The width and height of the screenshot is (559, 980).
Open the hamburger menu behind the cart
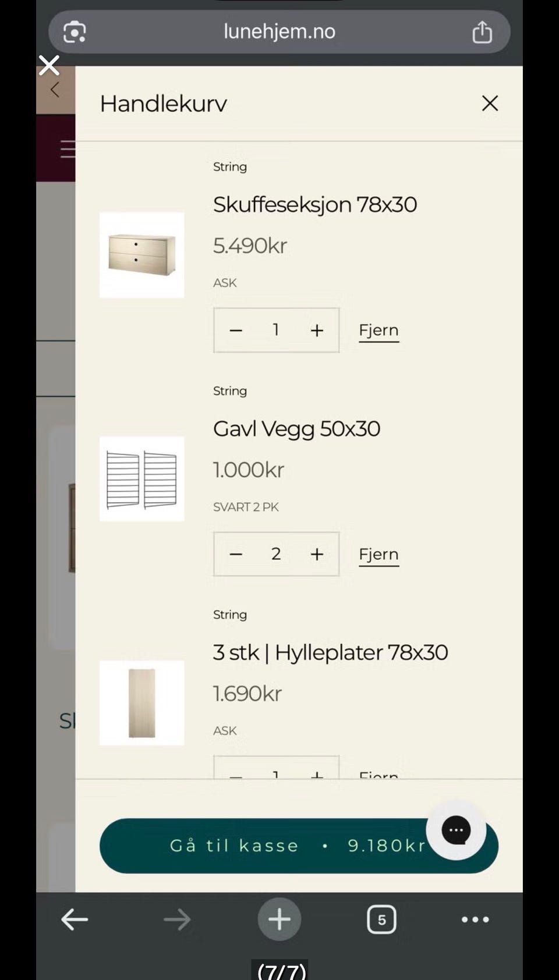tap(68, 149)
